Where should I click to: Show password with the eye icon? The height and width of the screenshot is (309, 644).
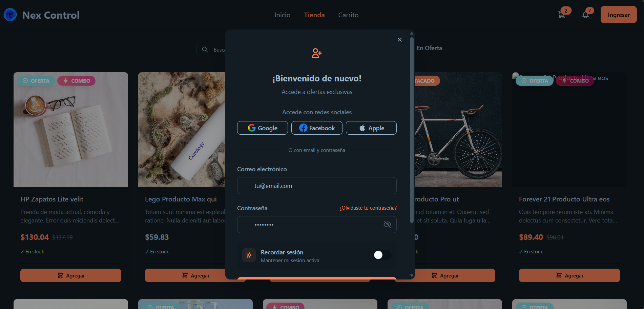click(387, 225)
